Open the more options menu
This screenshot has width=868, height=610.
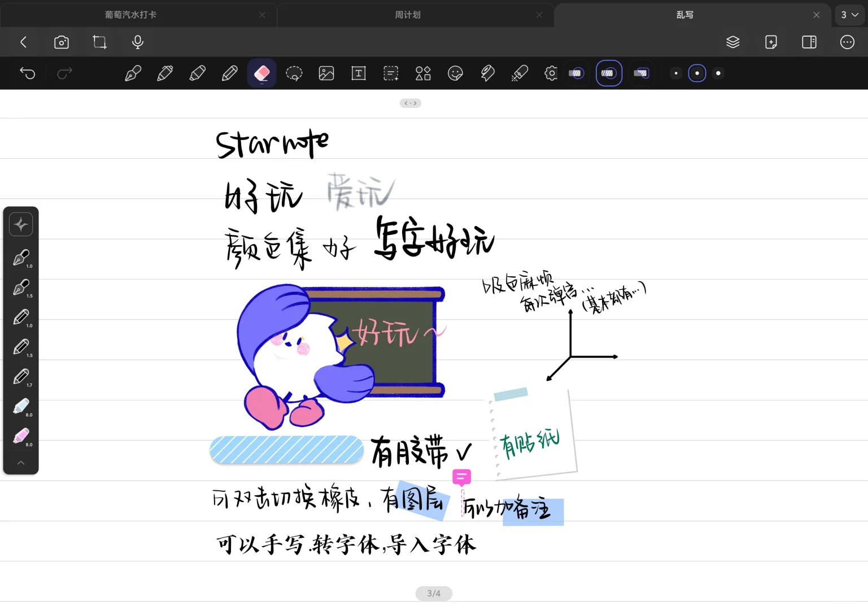pyautogui.click(x=847, y=42)
